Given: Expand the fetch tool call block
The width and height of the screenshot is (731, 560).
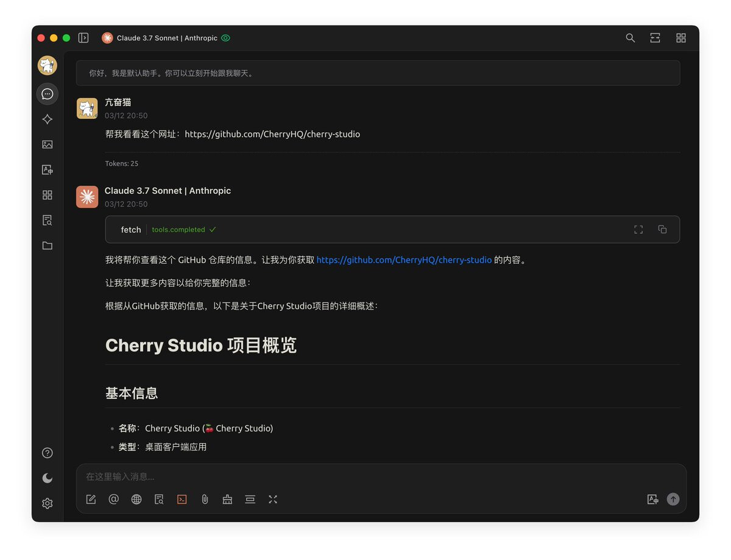Looking at the screenshot, I should coord(392,230).
